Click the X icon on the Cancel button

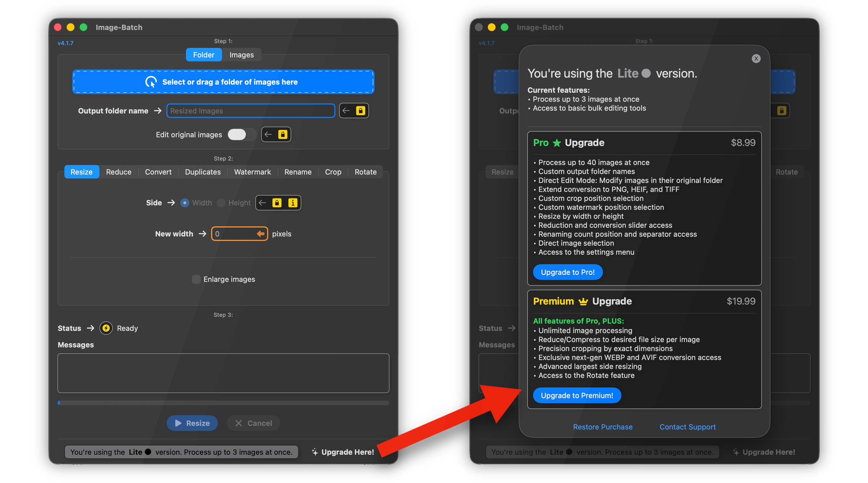pyautogui.click(x=239, y=423)
